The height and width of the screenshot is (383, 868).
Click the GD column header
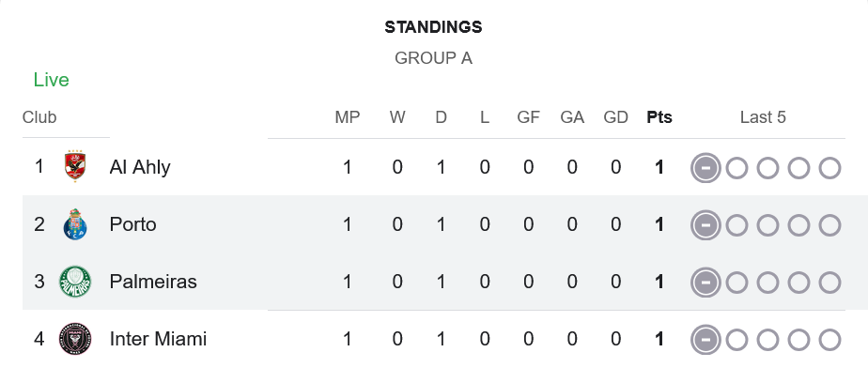coord(616,117)
